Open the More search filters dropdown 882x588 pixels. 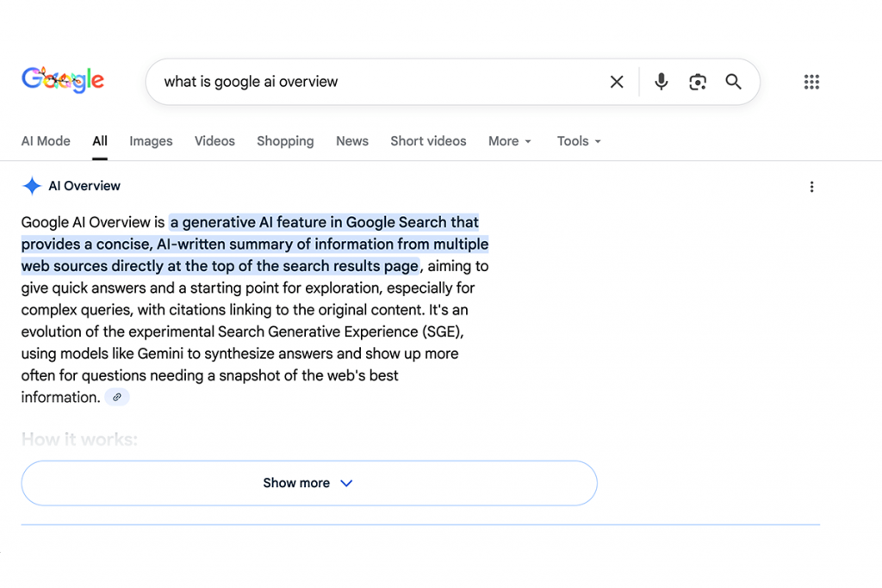[508, 141]
